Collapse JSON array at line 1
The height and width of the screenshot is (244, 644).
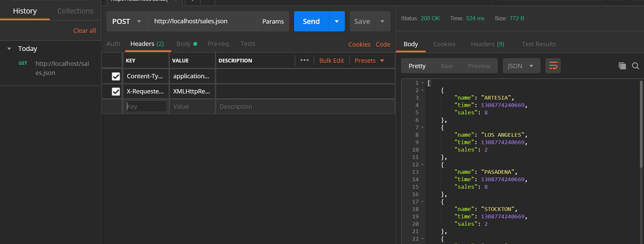[x=422, y=83]
